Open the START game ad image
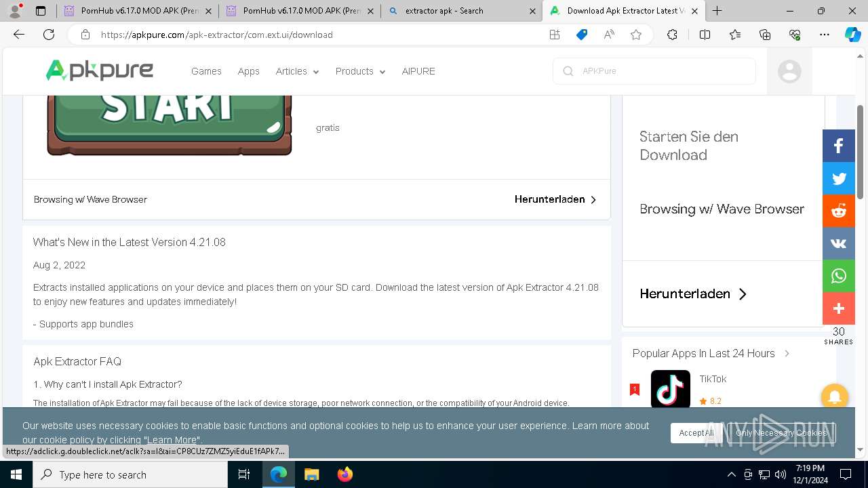The image size is (868, 488). pyautogui.click(x=170, y=125)
